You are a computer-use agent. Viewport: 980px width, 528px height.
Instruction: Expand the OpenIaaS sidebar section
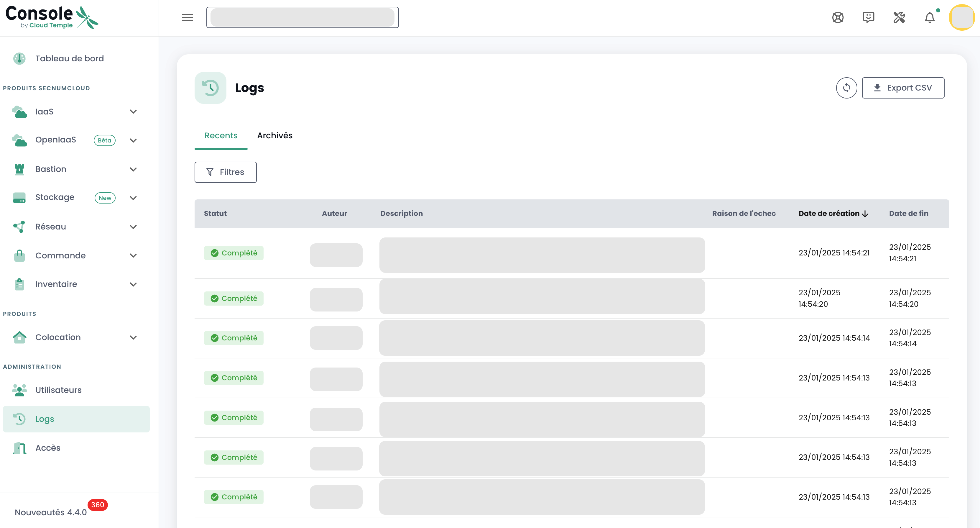133,140
